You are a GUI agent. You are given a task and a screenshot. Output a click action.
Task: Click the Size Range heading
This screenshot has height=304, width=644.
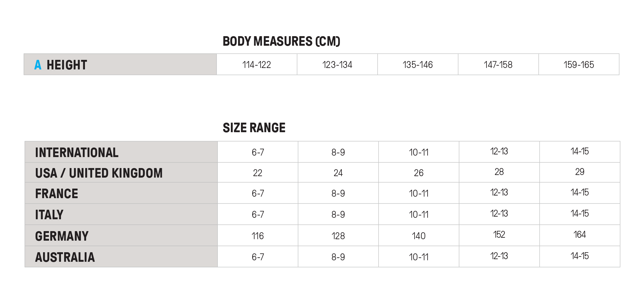click(254, 128)
